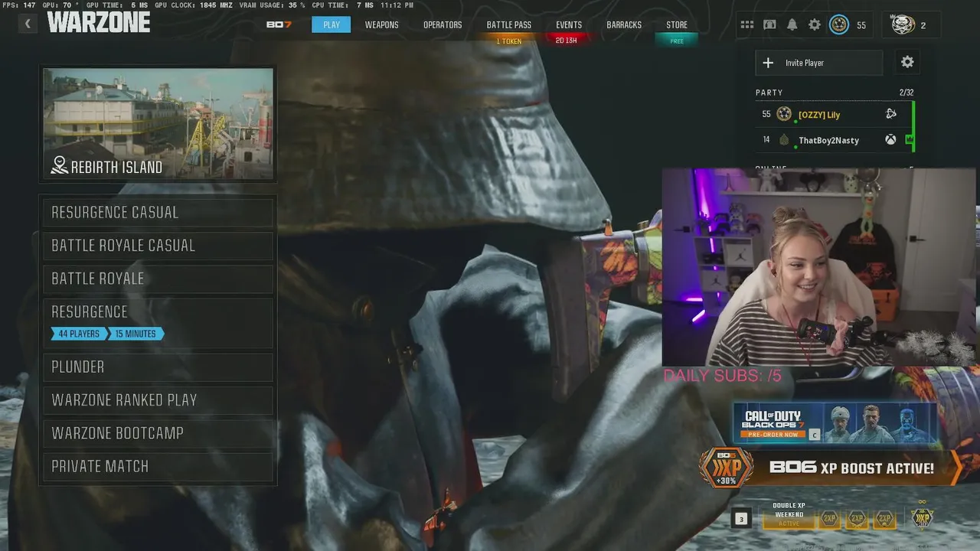This screenshot has width=980, height=551.
Task: Click Battle.net platform icon for Lily
Action: pyautogui.click(x=891, y=114)
